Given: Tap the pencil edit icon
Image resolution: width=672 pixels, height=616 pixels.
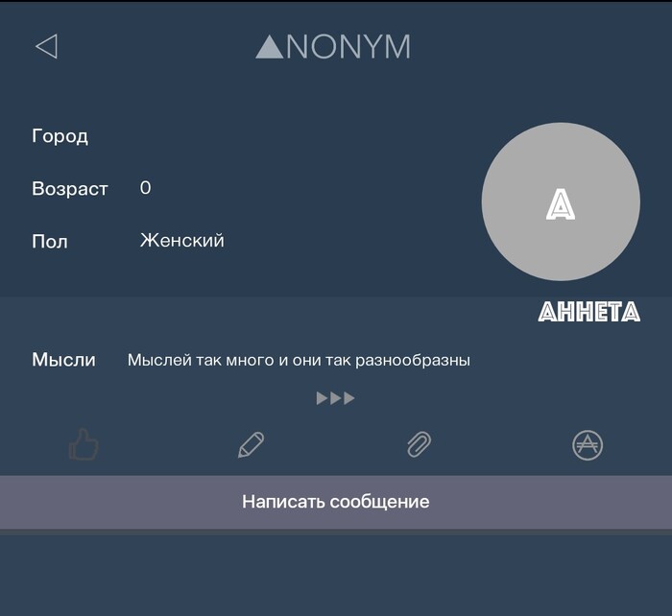Looking at the screenshot, I should [x=252, y=444].
